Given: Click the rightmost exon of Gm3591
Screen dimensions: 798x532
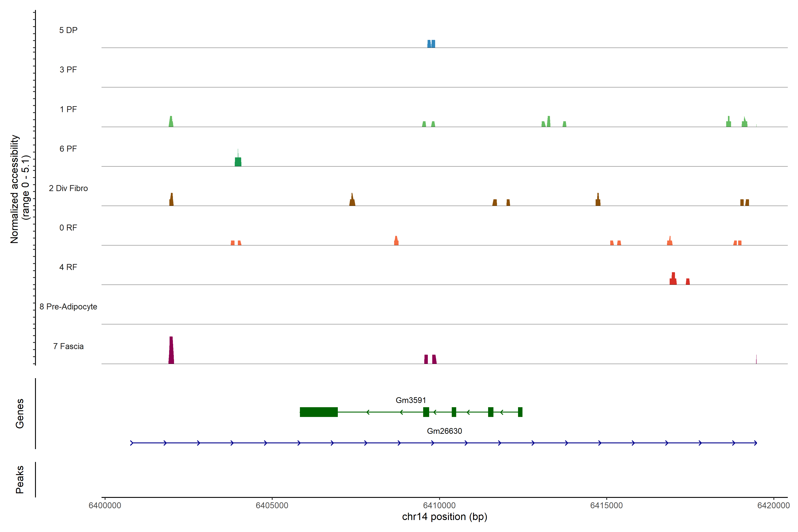Looking at the screenshot, I should click(x=520, y=412).
